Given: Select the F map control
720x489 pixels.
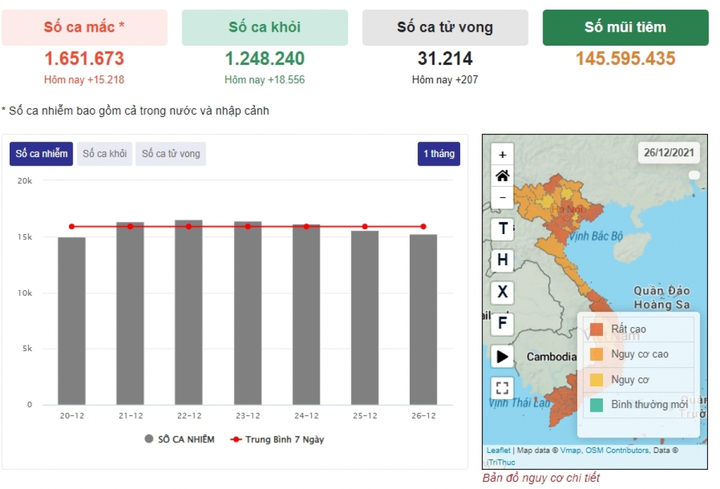Looking at the screenshot, I should click(x=502, y=323).
